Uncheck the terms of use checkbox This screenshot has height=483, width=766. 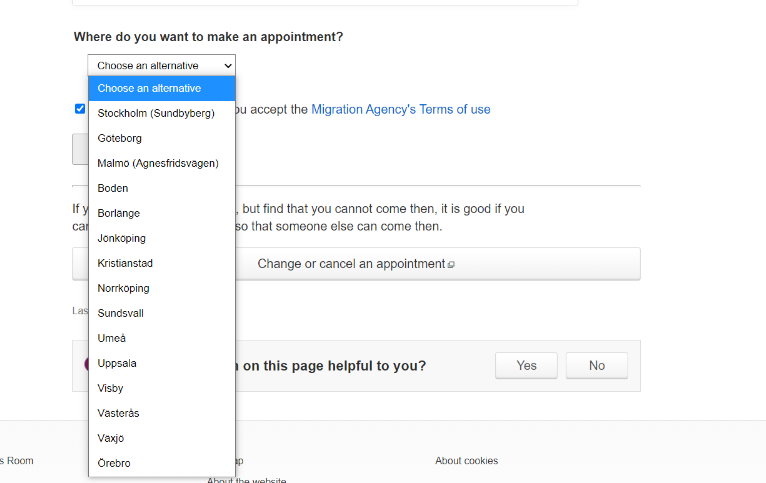point(80,108)
